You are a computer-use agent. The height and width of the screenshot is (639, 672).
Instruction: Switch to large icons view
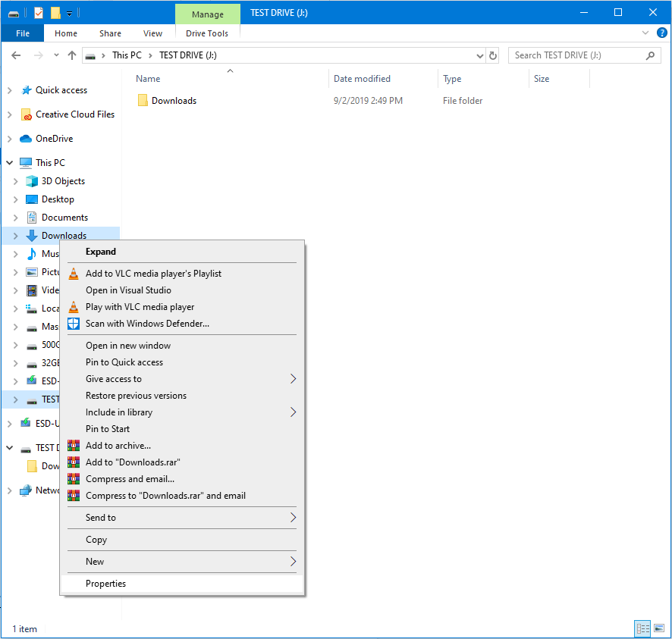pos(659,628)
